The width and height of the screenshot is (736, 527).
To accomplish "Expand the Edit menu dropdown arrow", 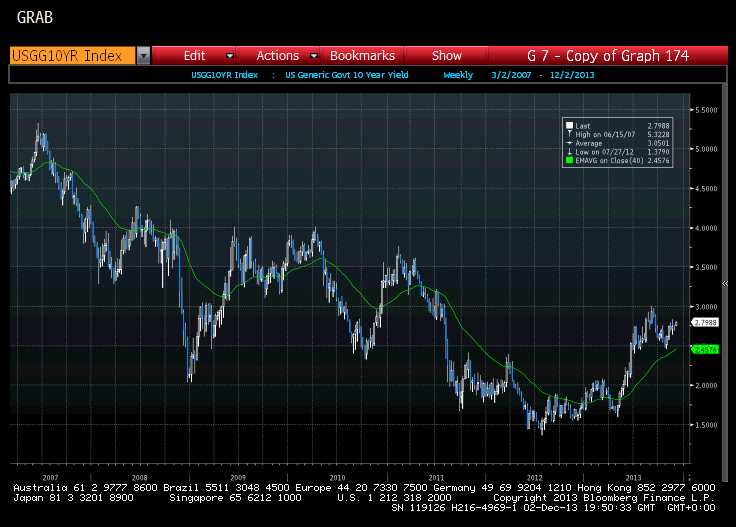I will pyautogui.click(x=230, y=56).
